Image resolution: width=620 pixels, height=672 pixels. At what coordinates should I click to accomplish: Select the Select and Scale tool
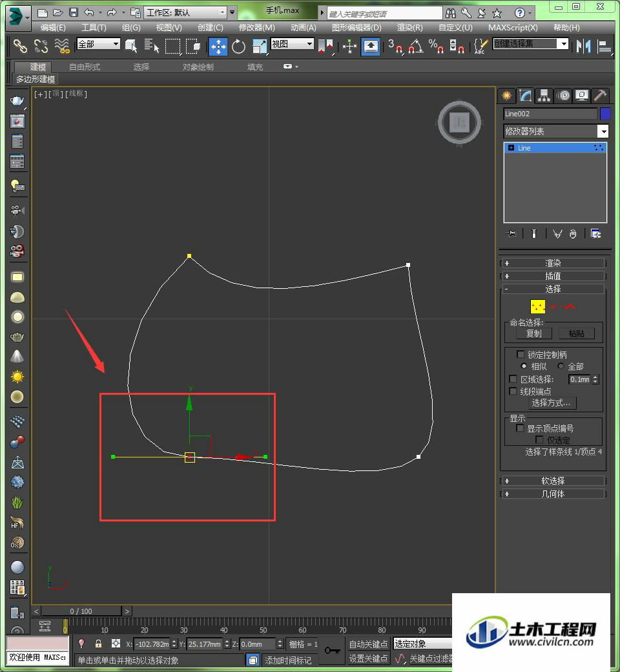point(260,47)
